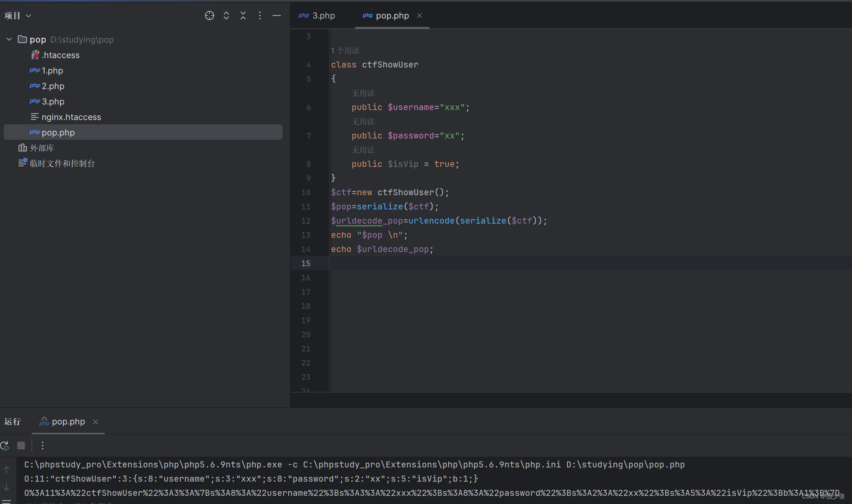
Task: Switch to the 3.php editor tab
Action: (317, 15)
